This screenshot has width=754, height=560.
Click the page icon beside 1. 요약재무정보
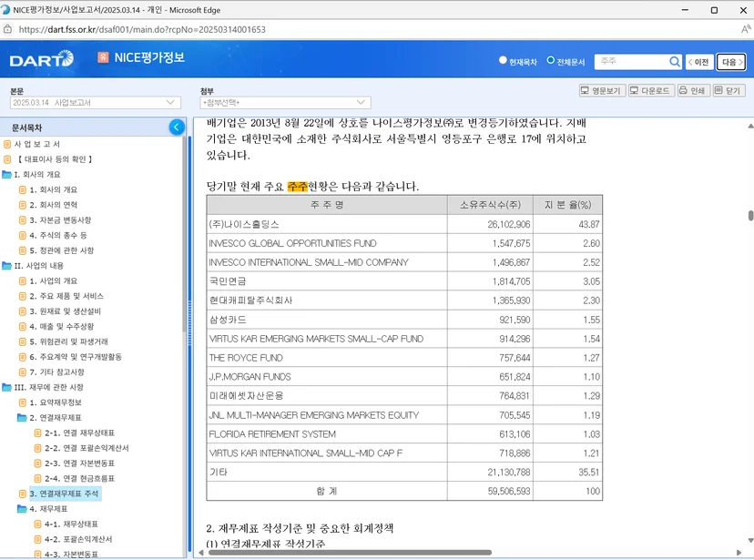click(x=22, y=402)
